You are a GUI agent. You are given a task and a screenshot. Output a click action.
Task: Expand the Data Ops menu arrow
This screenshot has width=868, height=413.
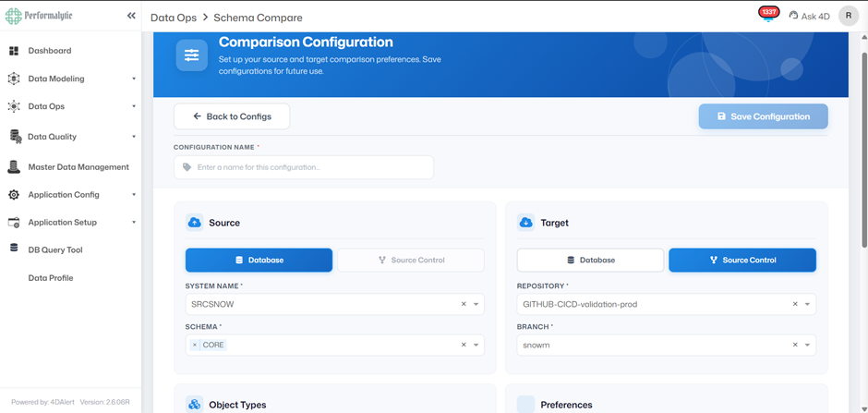[133, 106]
